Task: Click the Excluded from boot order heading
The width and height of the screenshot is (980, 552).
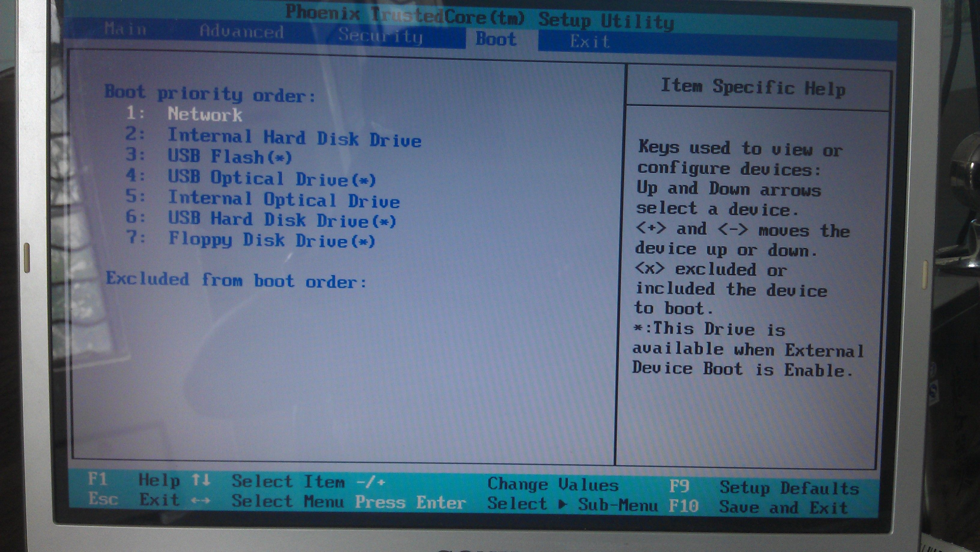Action: (x=236, y=280)
